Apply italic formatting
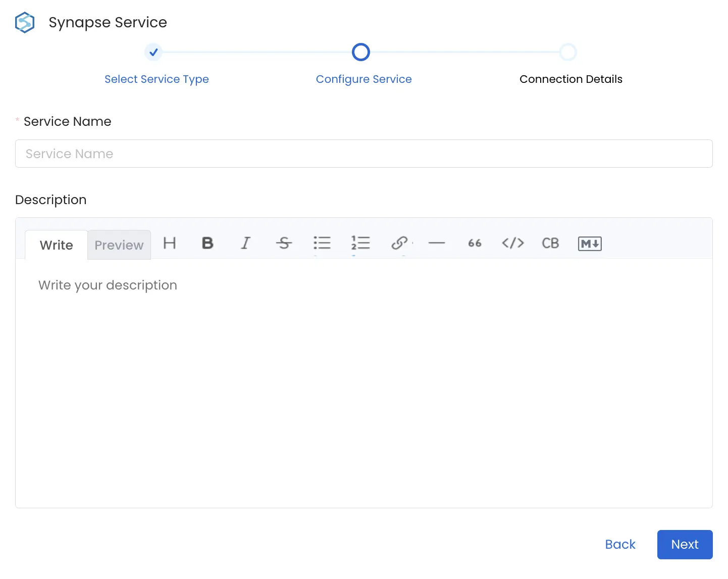The height and width of the screenshot is (579, 728). point(246,244)
